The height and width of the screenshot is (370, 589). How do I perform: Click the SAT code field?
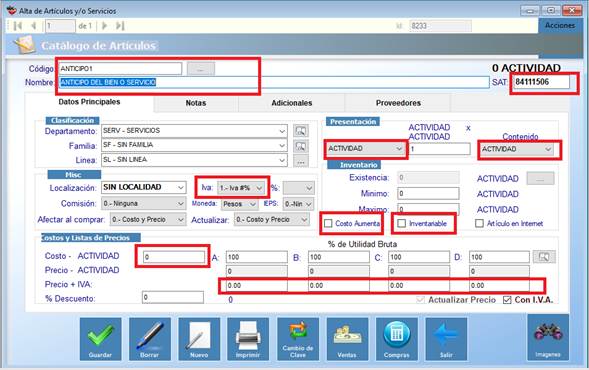tap(541, 82)
